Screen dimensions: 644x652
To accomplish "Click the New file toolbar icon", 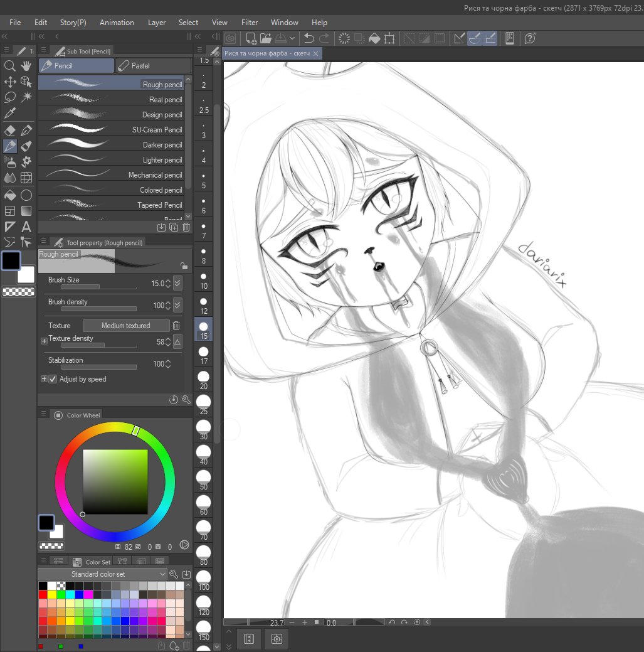I will (251, 38).
